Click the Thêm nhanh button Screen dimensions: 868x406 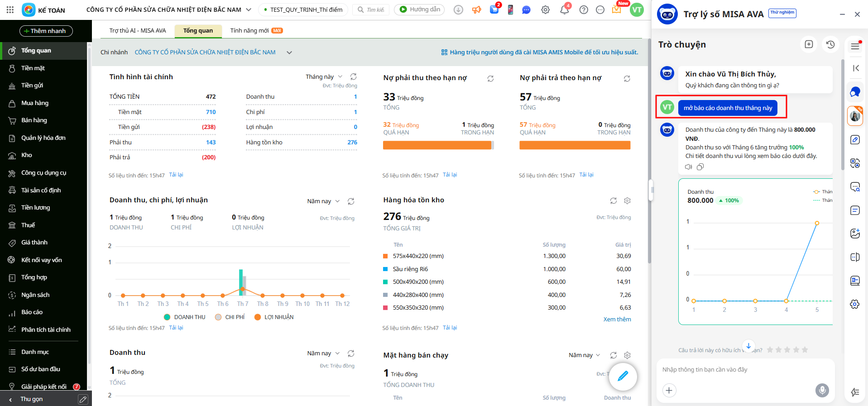[x=46, y=31]
